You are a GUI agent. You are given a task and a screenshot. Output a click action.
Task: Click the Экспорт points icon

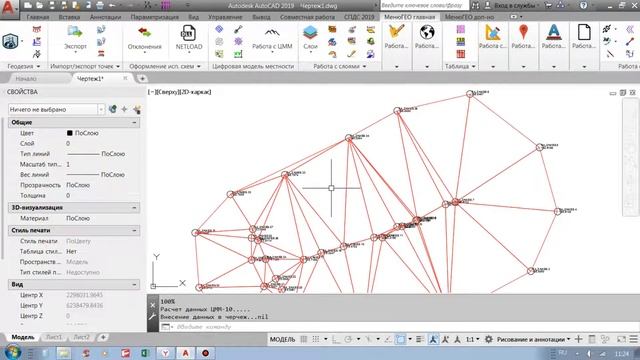tap(75, 32)
